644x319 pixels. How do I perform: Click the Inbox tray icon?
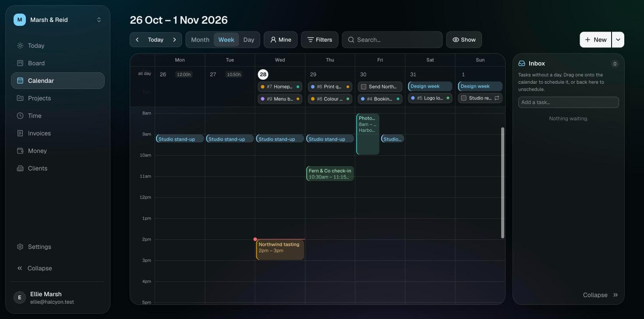522,64
